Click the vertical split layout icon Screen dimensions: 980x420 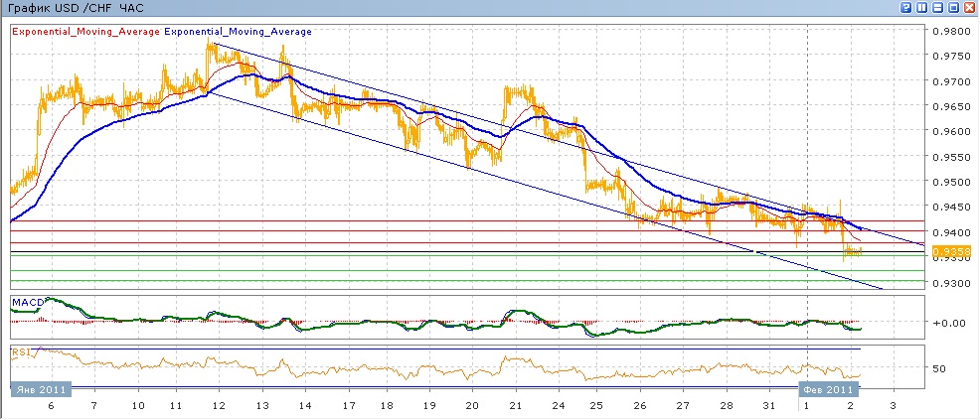point(922,8)
